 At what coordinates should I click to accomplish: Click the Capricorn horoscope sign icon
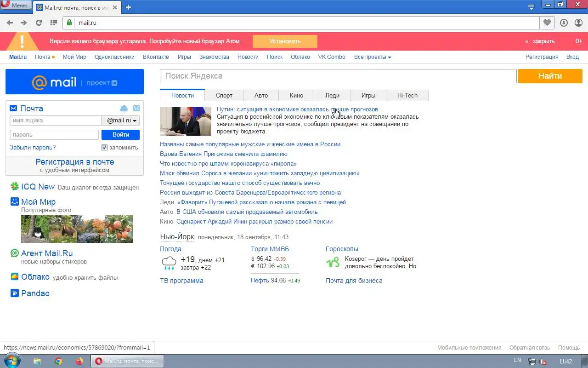tap(333, 263)
